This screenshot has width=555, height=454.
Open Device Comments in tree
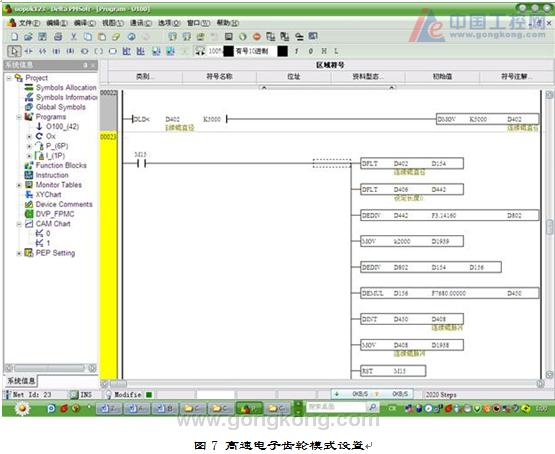pyautogui.click(x=64, y=204)
